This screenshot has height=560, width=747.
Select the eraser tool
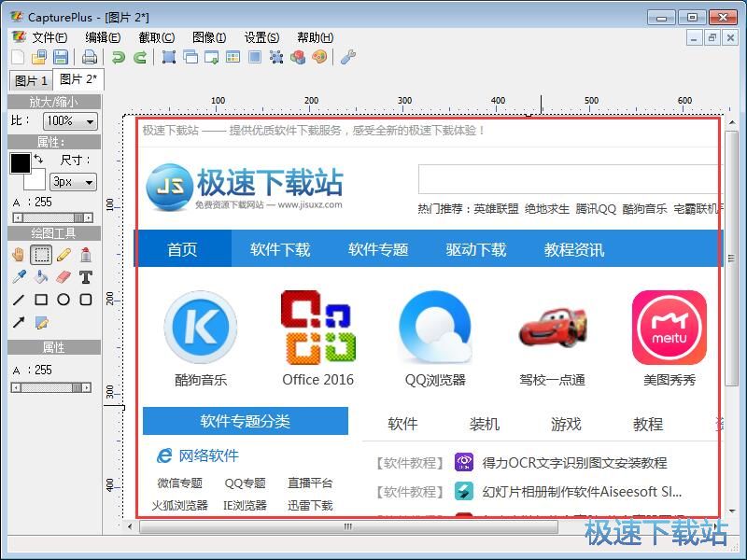coord(63,276)
